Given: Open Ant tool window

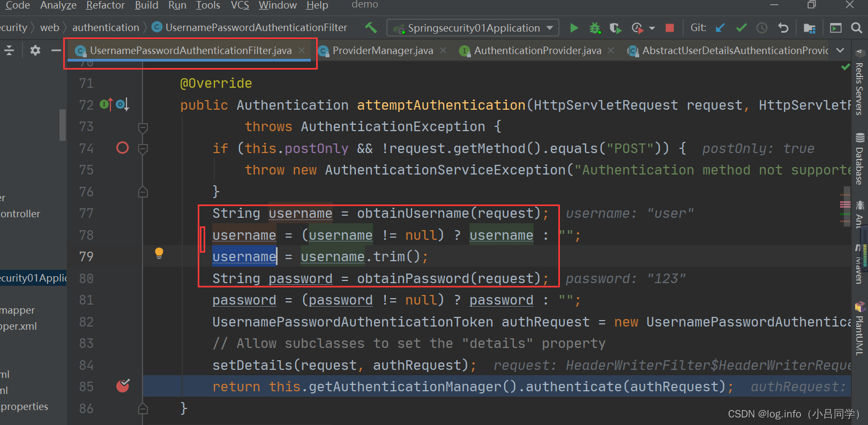Looking at the screenshot, I should [x=859, y=214].
